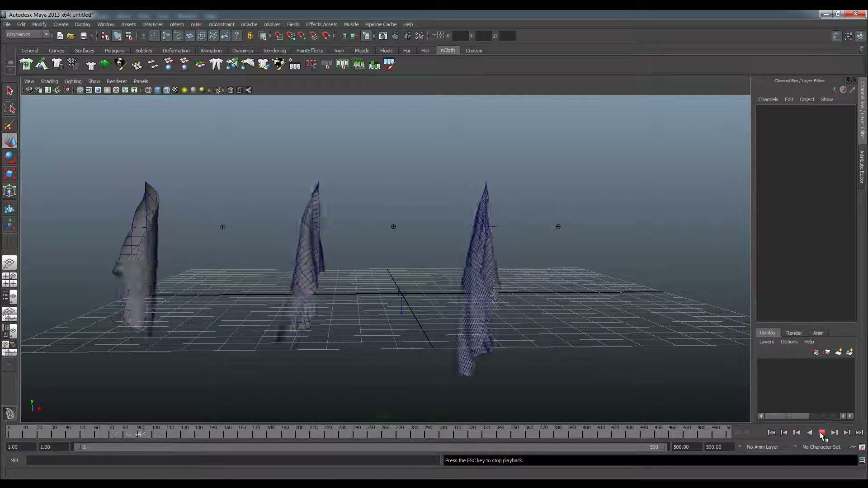Viewport: 868px width, 488px height.
Task: Toggle auto keyframe key icon
Action: click(x=852, y=447)
